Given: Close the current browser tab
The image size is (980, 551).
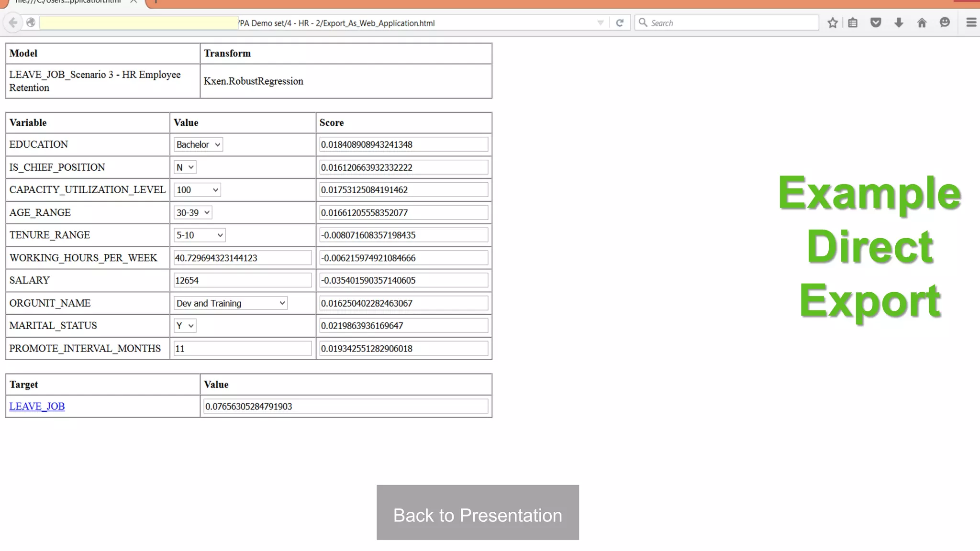Looking at the screenshot, I should point(134,1).
